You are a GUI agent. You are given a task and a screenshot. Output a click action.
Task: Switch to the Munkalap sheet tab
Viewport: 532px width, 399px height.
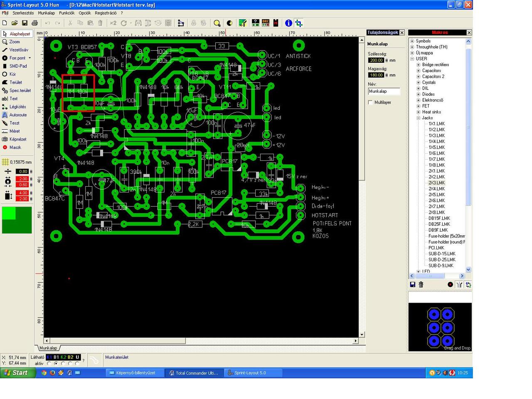(49, 348)
